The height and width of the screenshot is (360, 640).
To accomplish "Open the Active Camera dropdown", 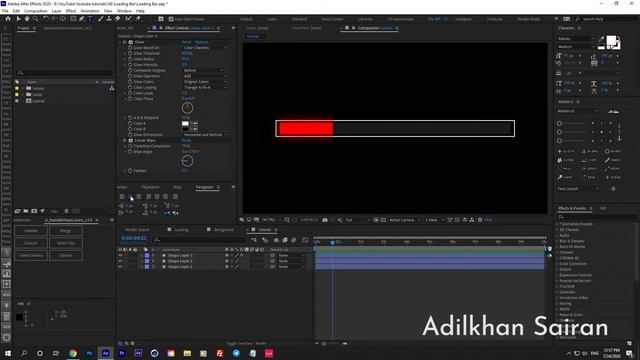I will tap(404, 220).
